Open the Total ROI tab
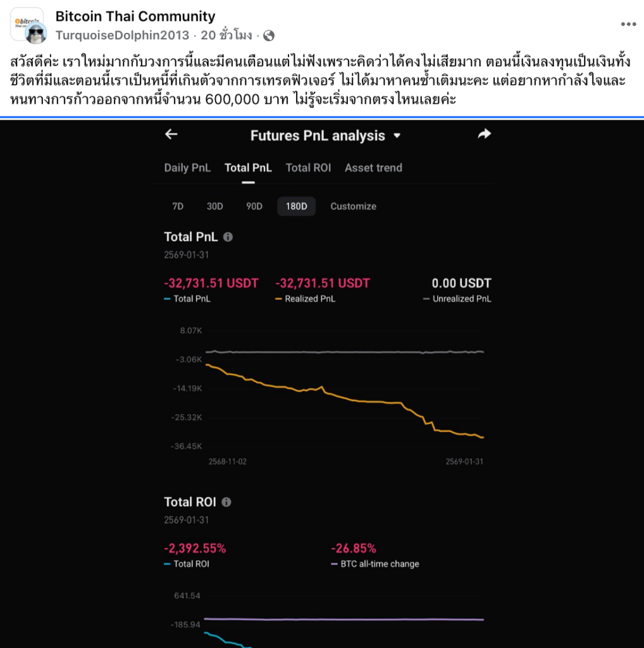The height and width of the screenshot is (648, 644). [307, 168]
